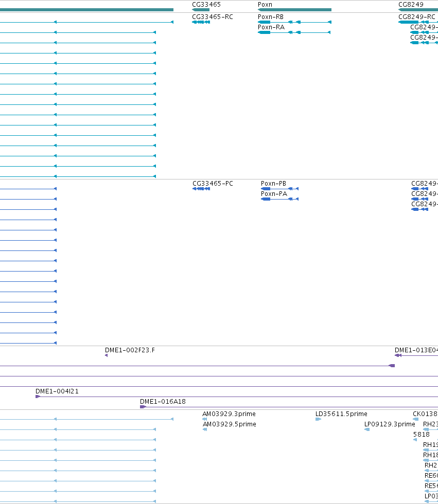Select the AM03929.5prime EST arrow glyph
The image size is (438, 504).
point(205,429)
